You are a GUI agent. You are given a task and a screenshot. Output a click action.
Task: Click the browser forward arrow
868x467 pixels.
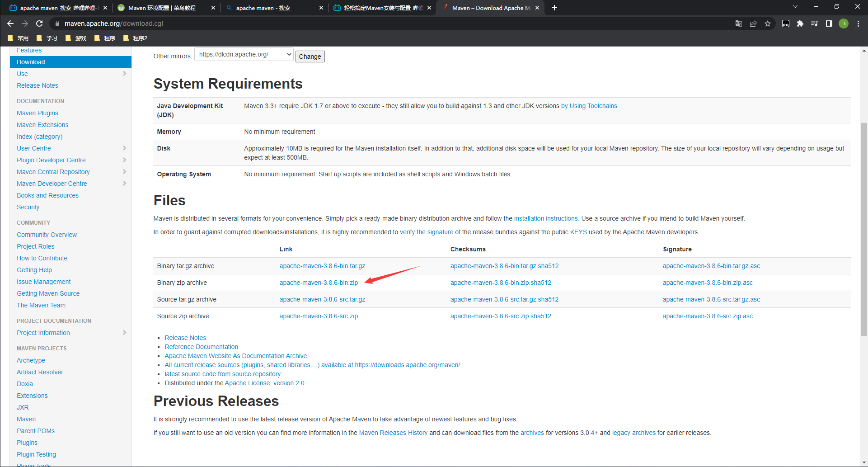[x=25, y=24]
